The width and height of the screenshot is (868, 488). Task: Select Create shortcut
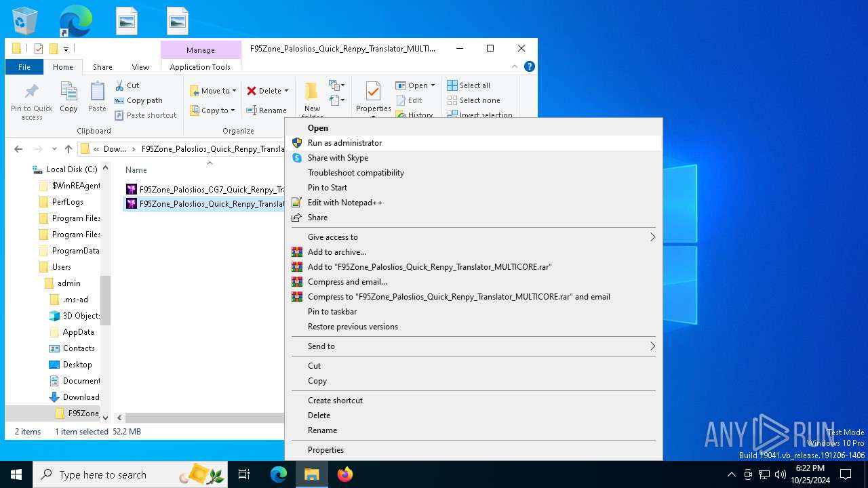[473, 401]
